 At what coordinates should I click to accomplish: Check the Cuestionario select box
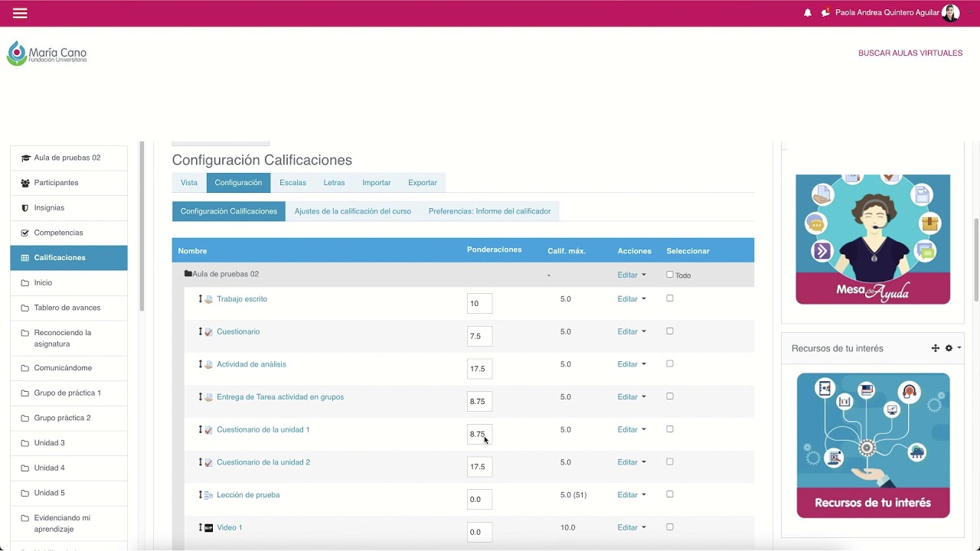click(670, 331)
